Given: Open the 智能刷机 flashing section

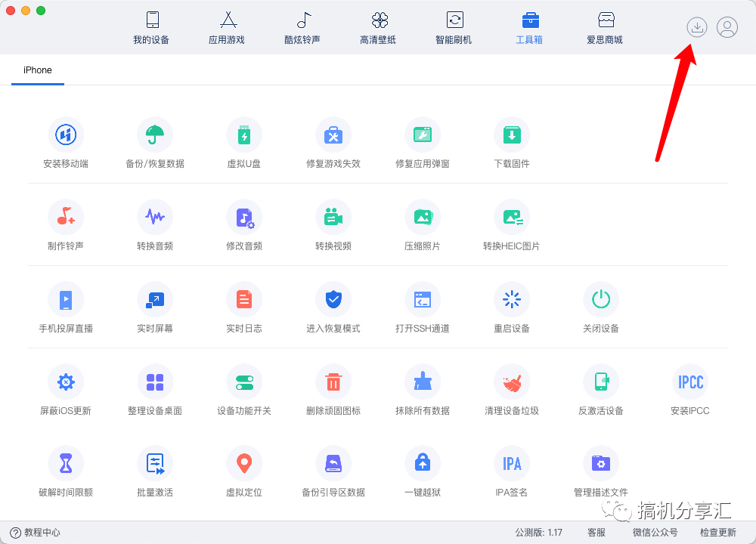Looking at the screenshot, I should coord(454,27).
